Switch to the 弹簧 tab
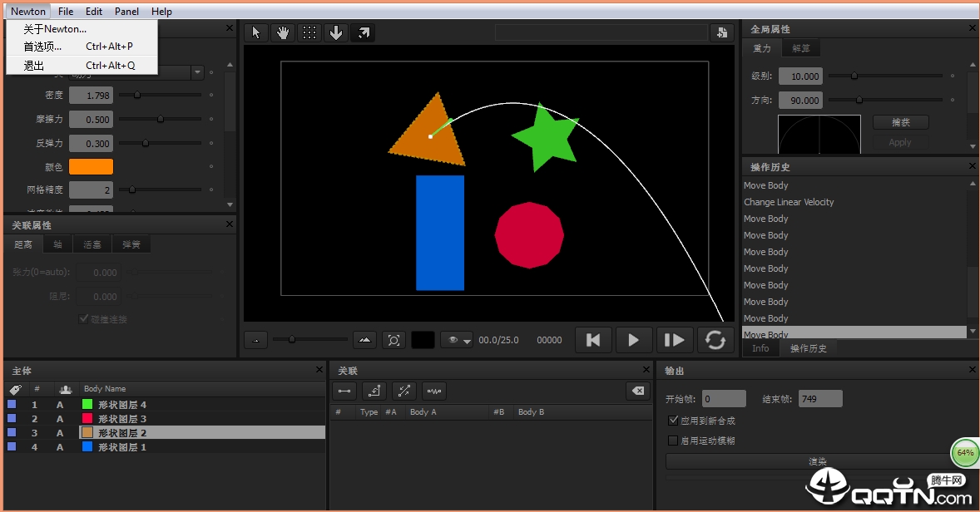The width and height of the screenshot is (980, 512). point(131,244)
